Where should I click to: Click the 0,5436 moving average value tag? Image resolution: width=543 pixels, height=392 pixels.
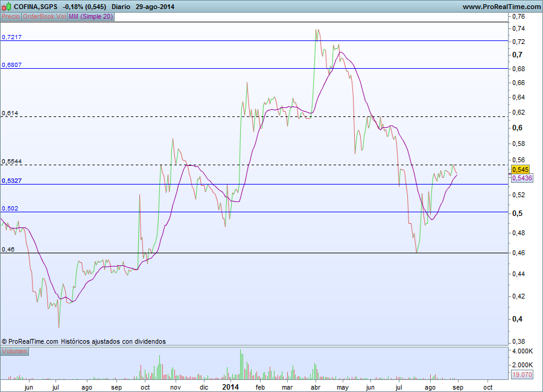[x=522, y=178]
